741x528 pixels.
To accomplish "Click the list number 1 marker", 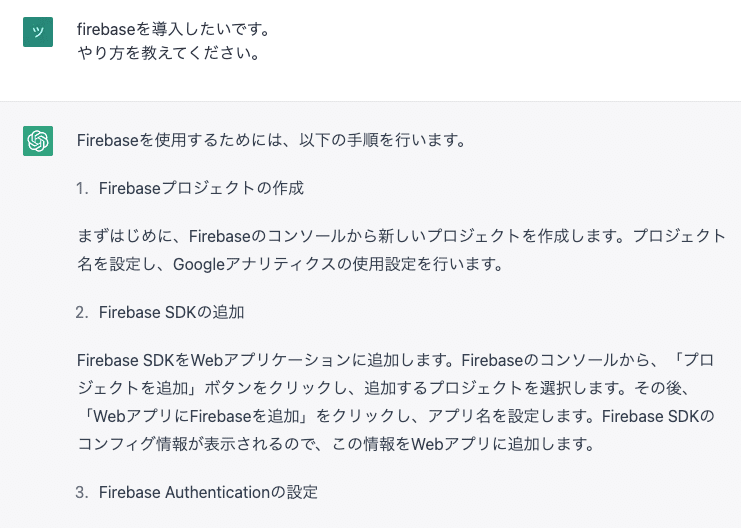I will (x=82, y=189).
